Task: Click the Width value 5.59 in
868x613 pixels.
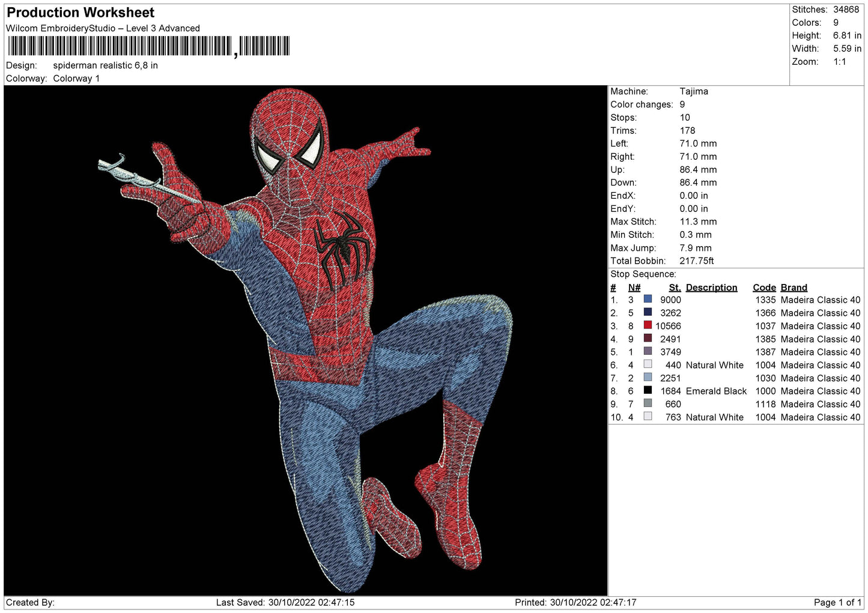Action: pos(847,49)
